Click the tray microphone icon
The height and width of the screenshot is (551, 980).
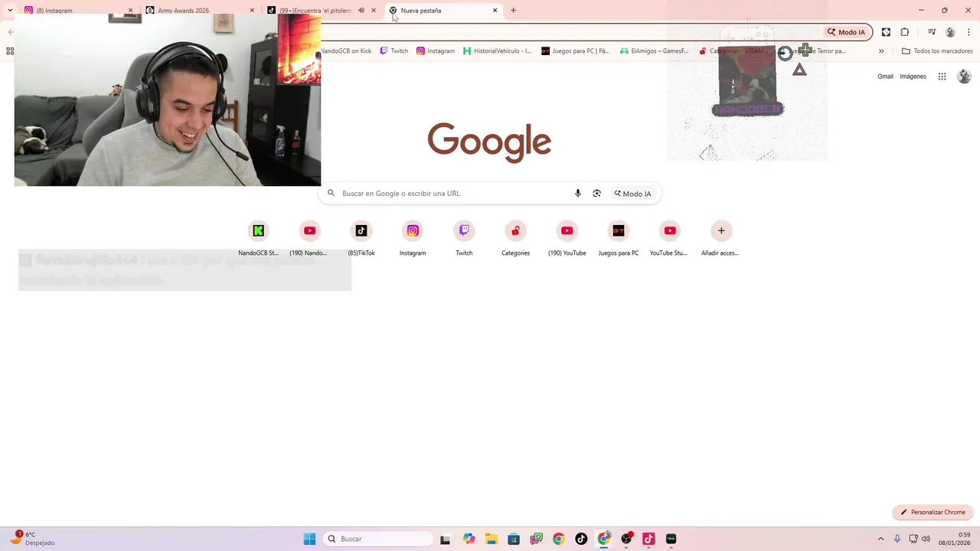point(897,539)
